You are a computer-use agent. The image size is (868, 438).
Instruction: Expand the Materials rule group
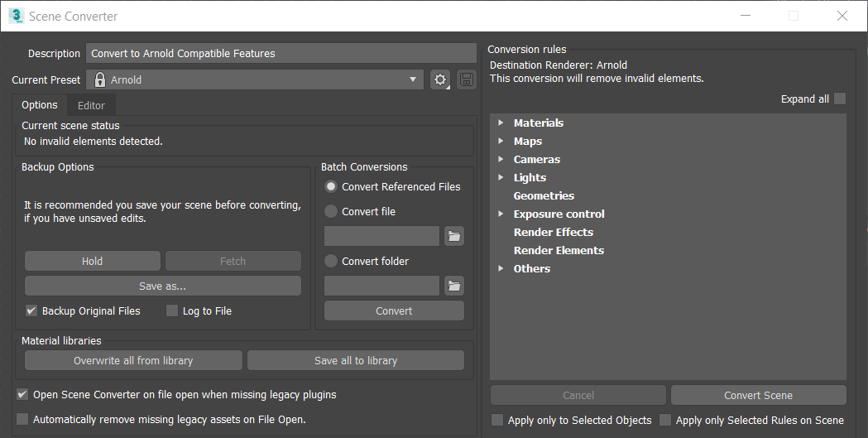(501, 123)
